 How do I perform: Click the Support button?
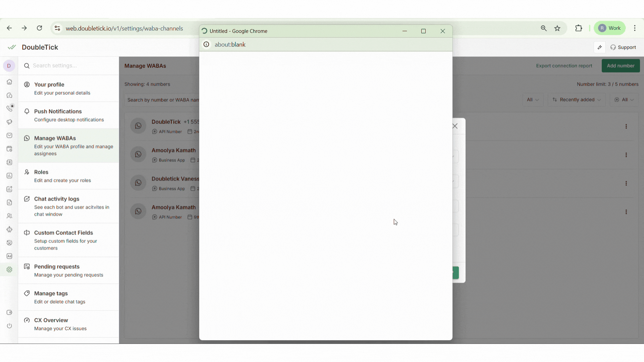(x=623, y=47)
